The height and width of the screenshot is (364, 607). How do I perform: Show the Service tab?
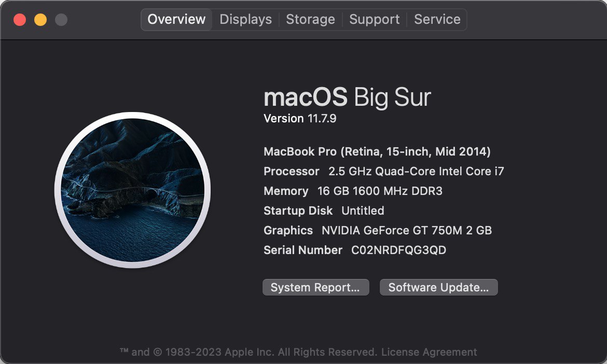[437, 20]
